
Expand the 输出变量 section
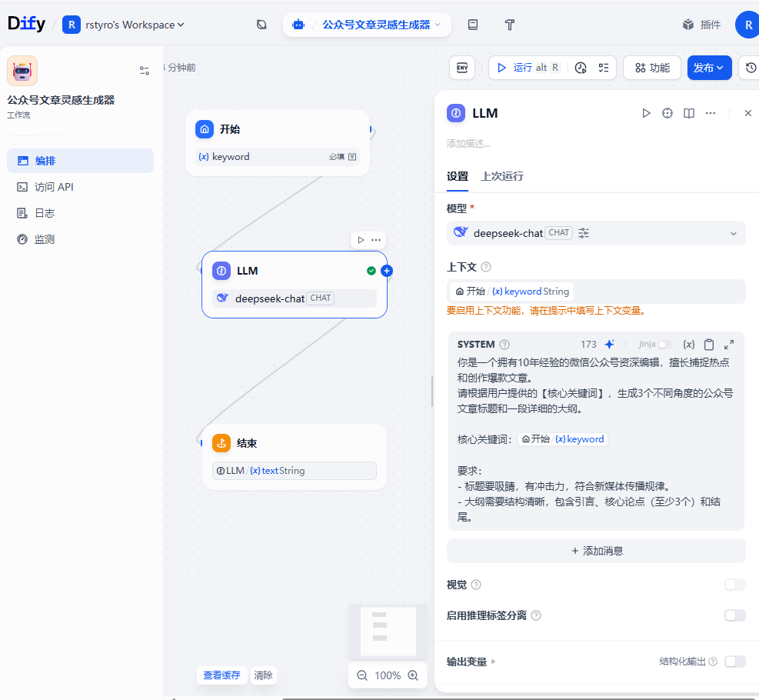[471, 662]
